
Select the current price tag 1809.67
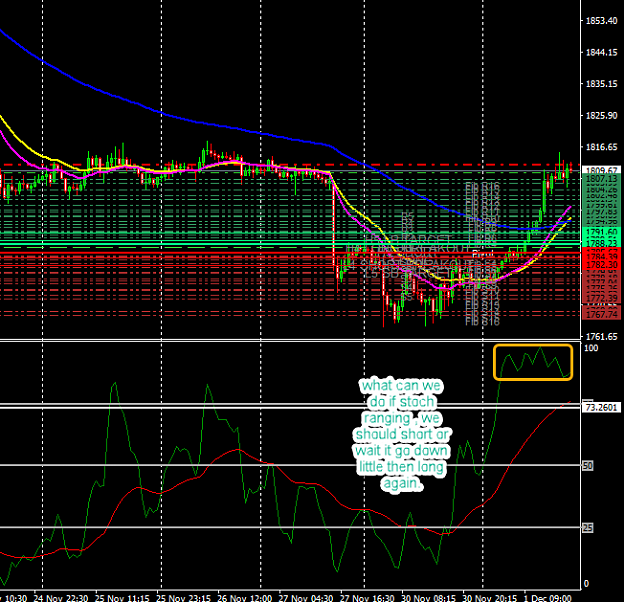coord(602,170)
